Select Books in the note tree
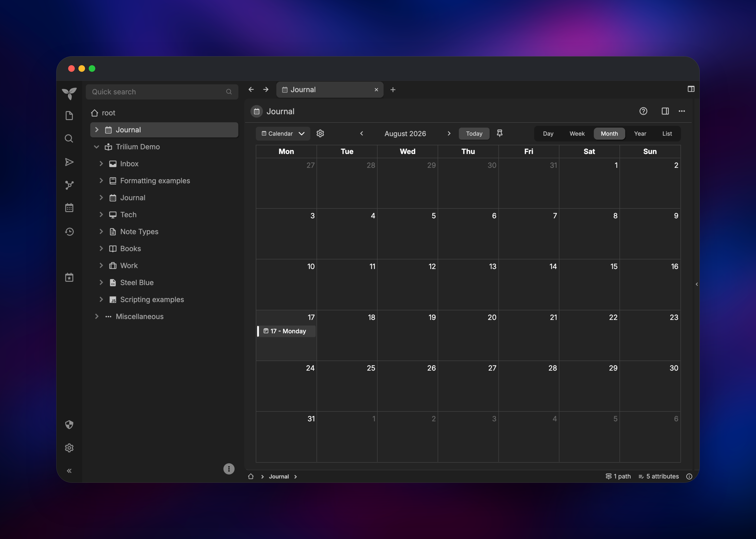 coord(130,249)
